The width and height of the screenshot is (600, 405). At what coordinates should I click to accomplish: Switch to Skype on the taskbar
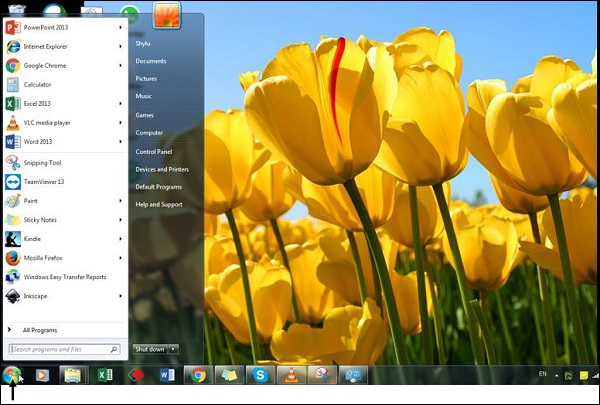pyautogui.click(x=260, y=375)
